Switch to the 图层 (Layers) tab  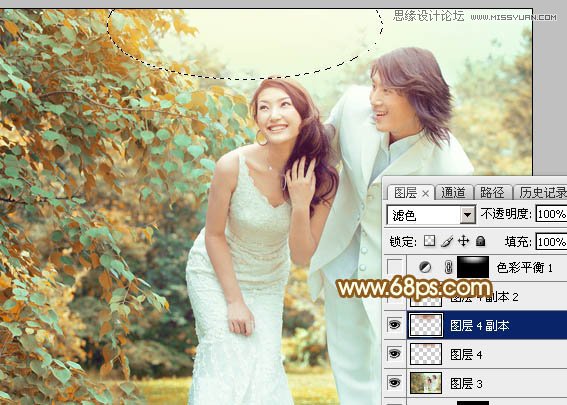tap(405, 193)
